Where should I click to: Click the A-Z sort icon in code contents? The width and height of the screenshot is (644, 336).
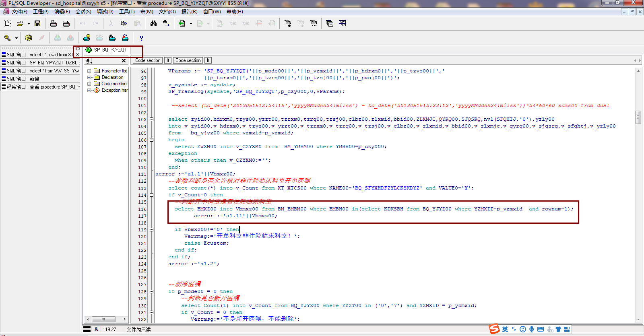click(89, 61)
